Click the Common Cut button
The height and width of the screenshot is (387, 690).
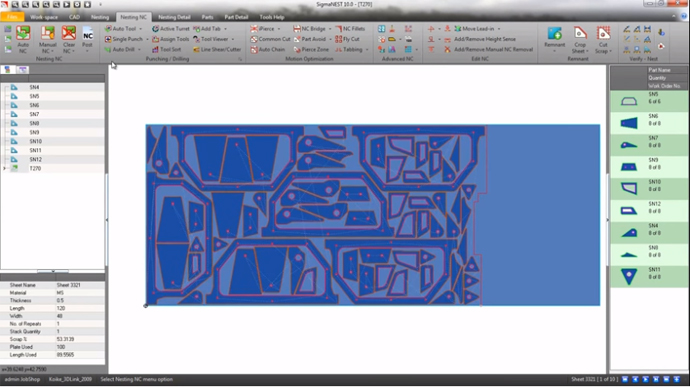pos(270,39)
